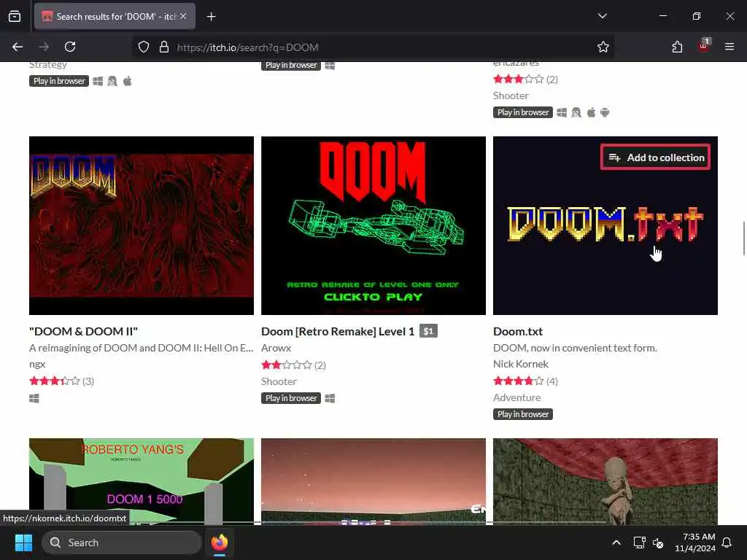Open the Firefox View icon at tab strip left
This screenshot has width=747, height=560.
[15, 16]
